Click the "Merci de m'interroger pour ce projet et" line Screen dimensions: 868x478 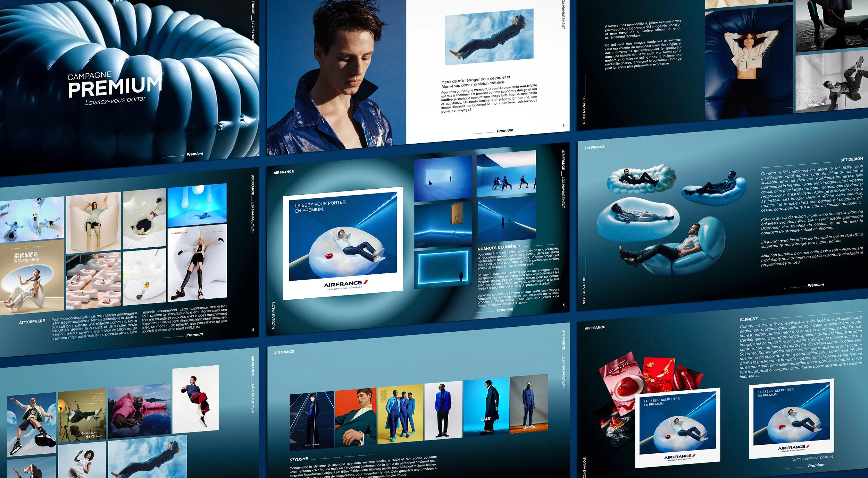point(476,79)
